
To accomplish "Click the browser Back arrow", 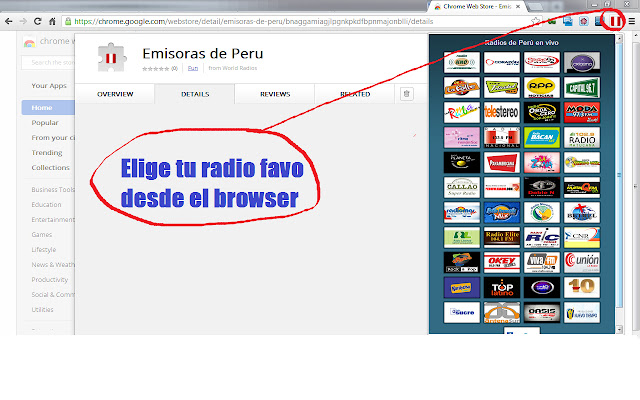I will click(9, 21).
